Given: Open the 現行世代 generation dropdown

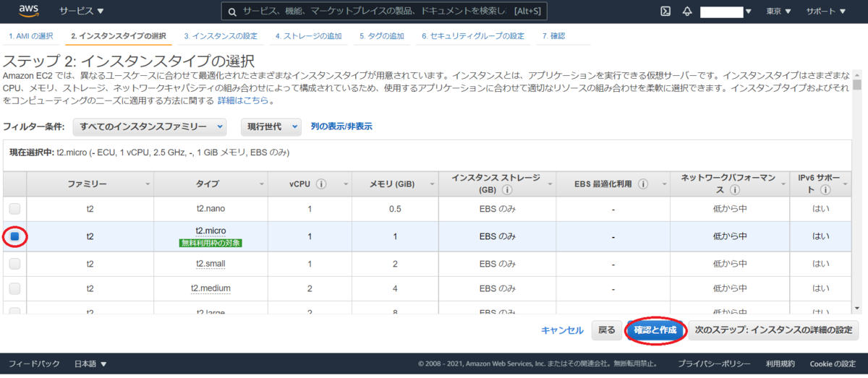Looking at the screenshot, I should click(x=271, y=126).
